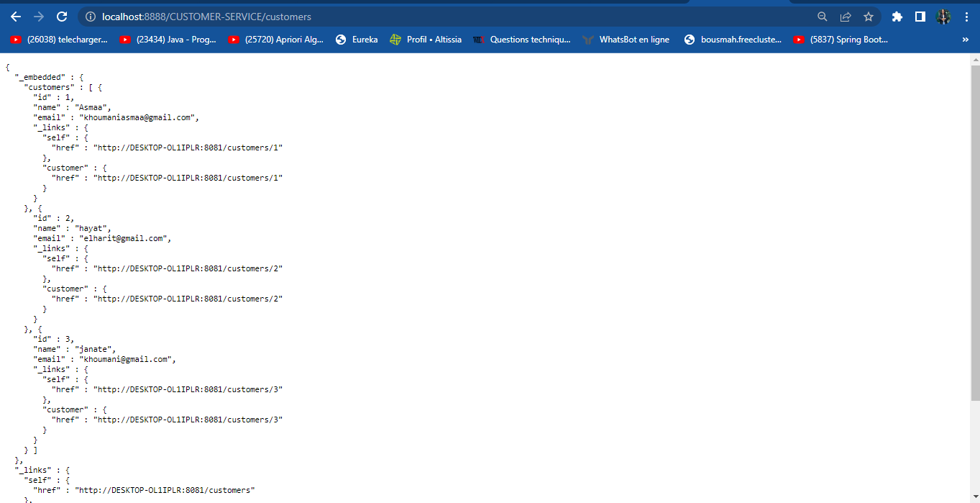
Task: Click the zoom magnifier icon in address bar
Action: pos(820,16)
